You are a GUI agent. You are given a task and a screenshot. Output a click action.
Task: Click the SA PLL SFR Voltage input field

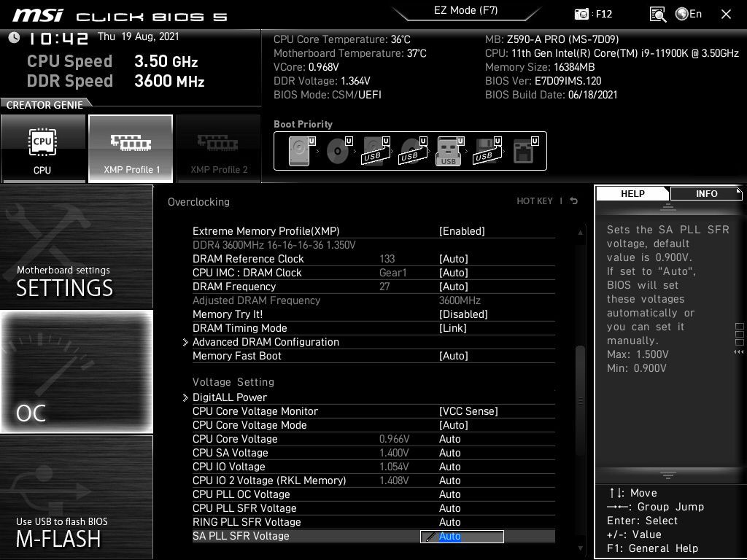click(462, 536)
